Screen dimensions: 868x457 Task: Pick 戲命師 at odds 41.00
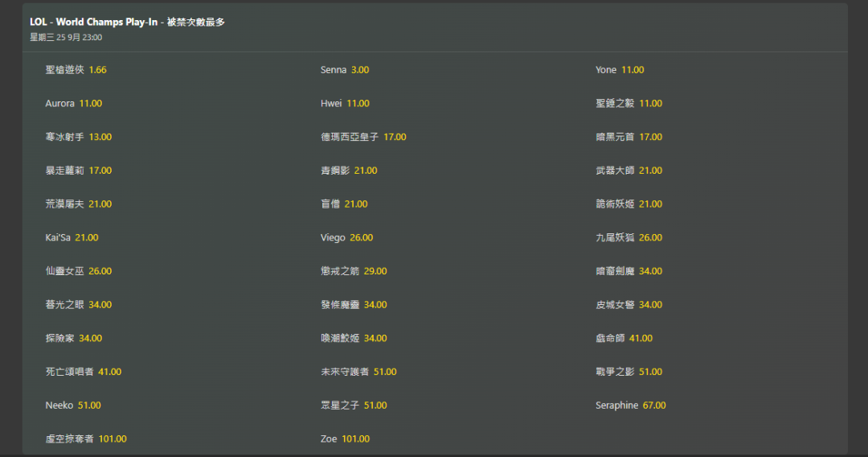(x=624, y=339)
